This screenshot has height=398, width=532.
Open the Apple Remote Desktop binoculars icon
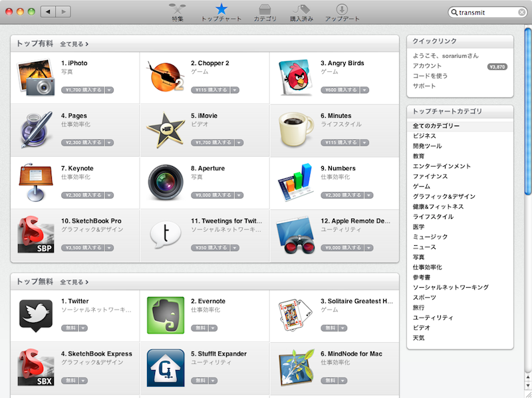[x=295, y=235]
